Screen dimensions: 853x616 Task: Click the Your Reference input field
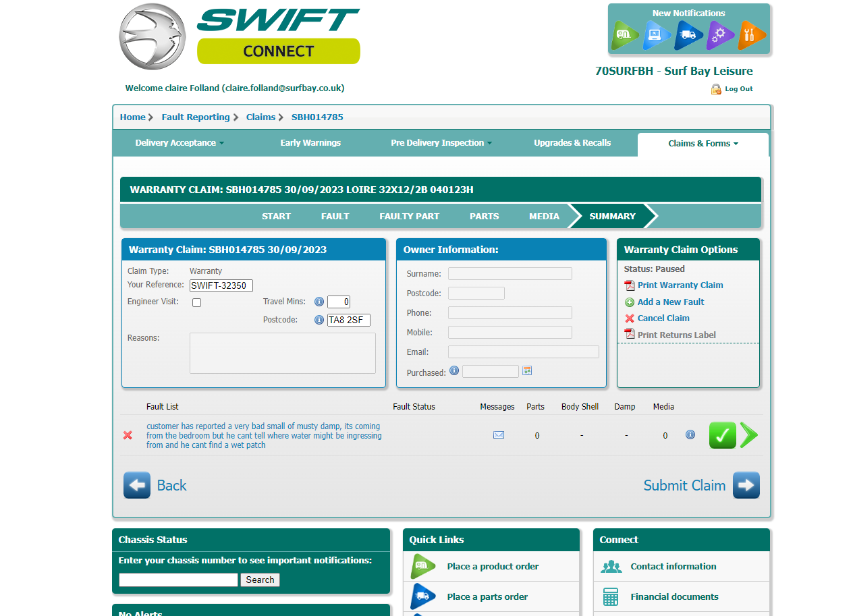[x=221, y=285]
